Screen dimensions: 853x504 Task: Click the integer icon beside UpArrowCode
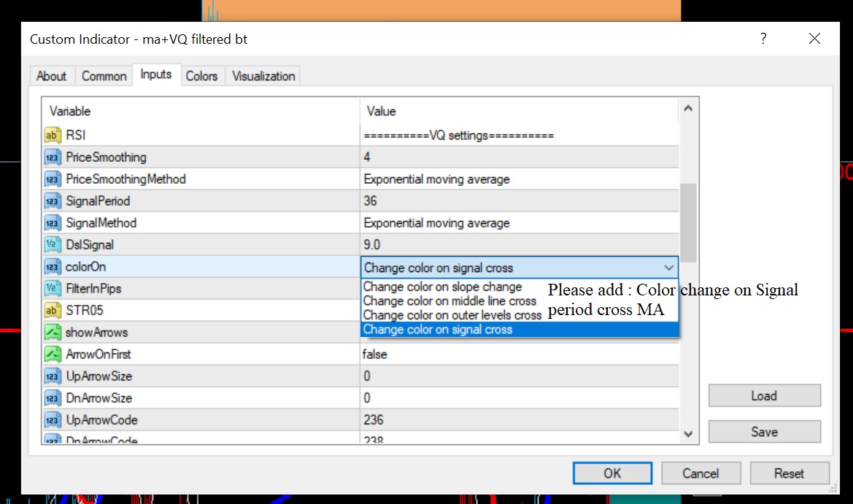coord(53,419)
